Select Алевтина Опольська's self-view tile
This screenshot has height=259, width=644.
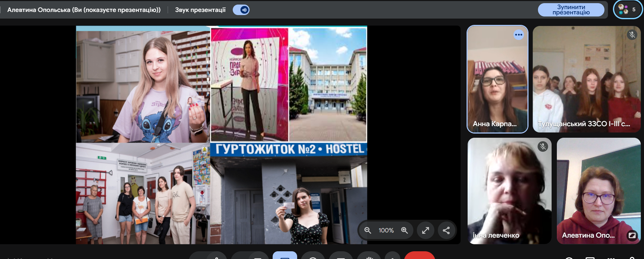coord(598,189)
